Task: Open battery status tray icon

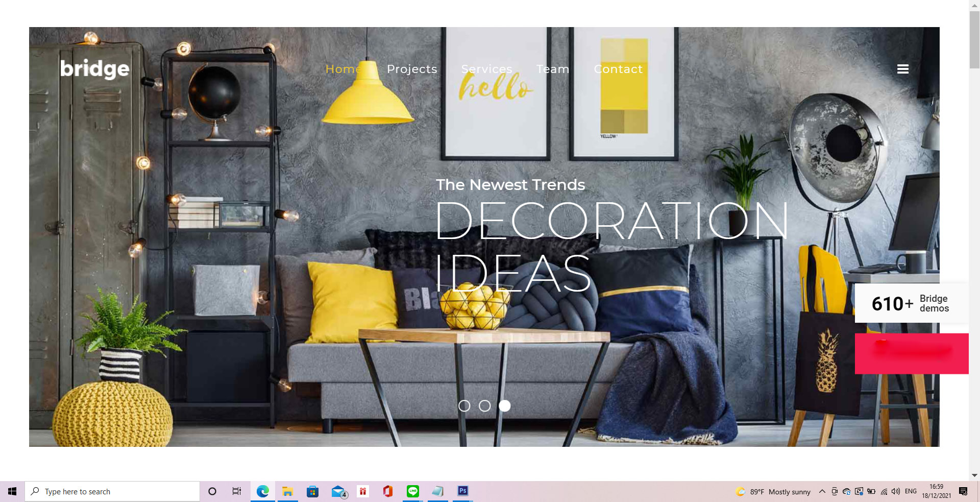Action: click(871, 491)
